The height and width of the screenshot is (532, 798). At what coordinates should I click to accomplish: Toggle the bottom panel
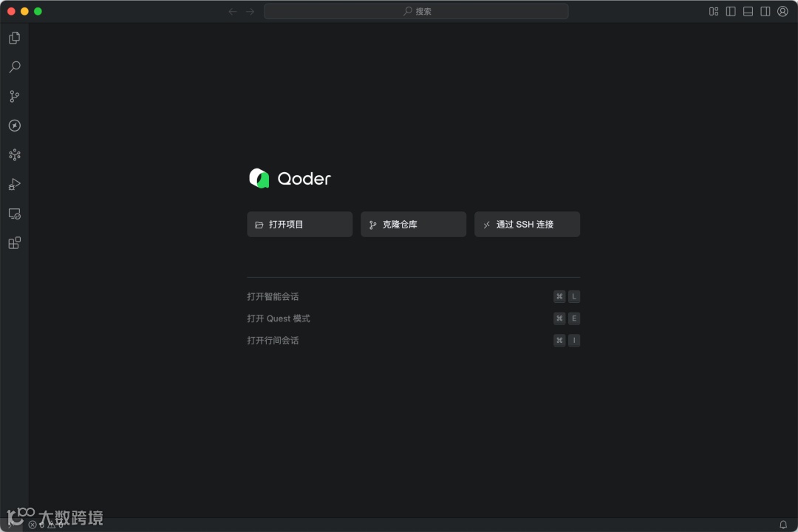748,11
